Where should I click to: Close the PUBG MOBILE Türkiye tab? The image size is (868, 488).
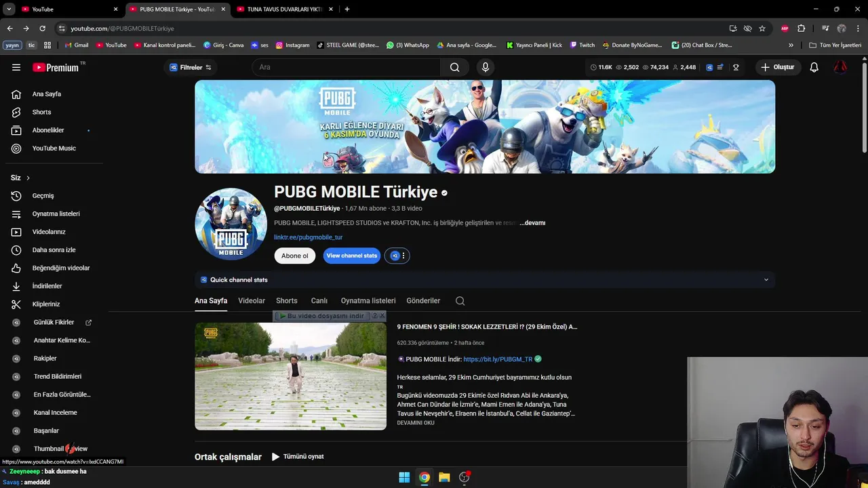pyautogui.click(x=223, y=9)
